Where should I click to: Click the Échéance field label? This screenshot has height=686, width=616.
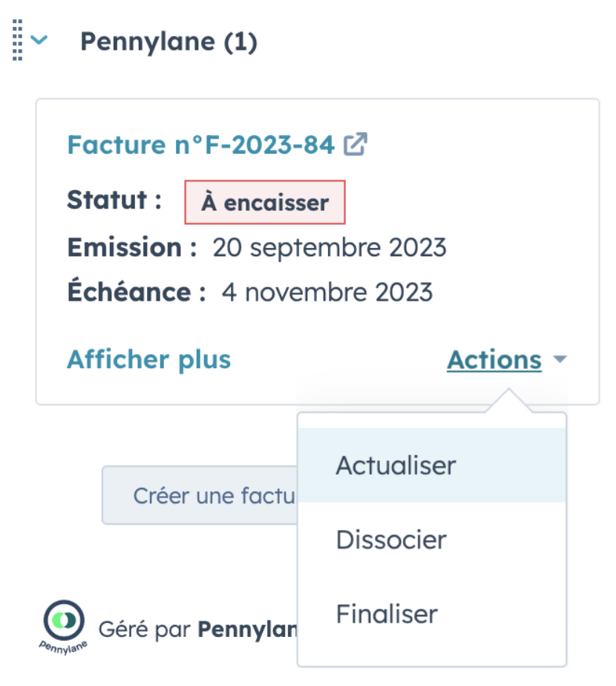(137, 290)
